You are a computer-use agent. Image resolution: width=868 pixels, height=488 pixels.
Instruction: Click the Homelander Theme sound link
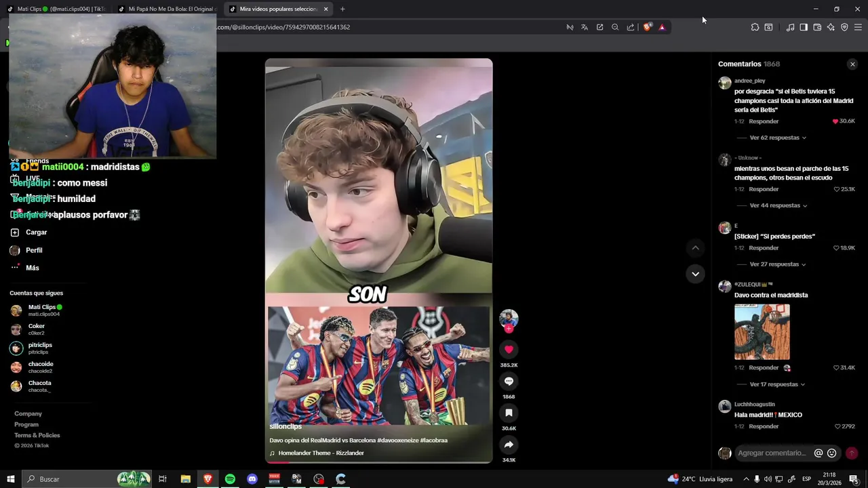[321, 453]
